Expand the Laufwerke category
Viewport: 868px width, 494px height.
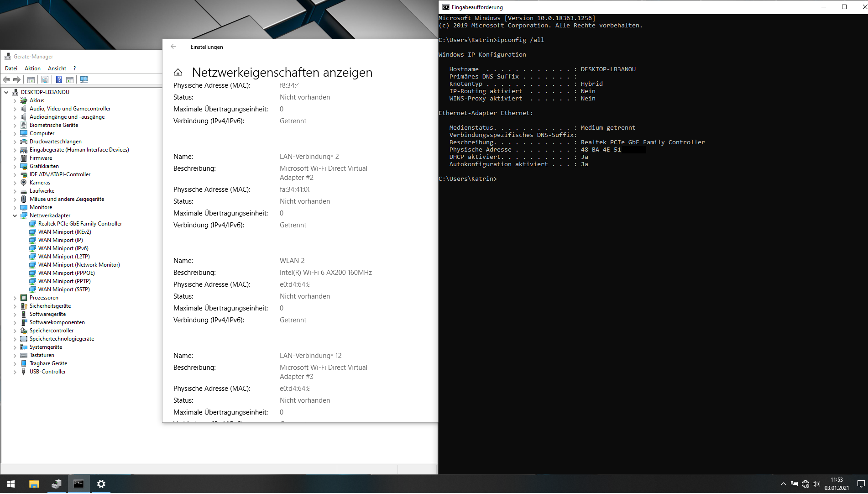pos(15,191)
